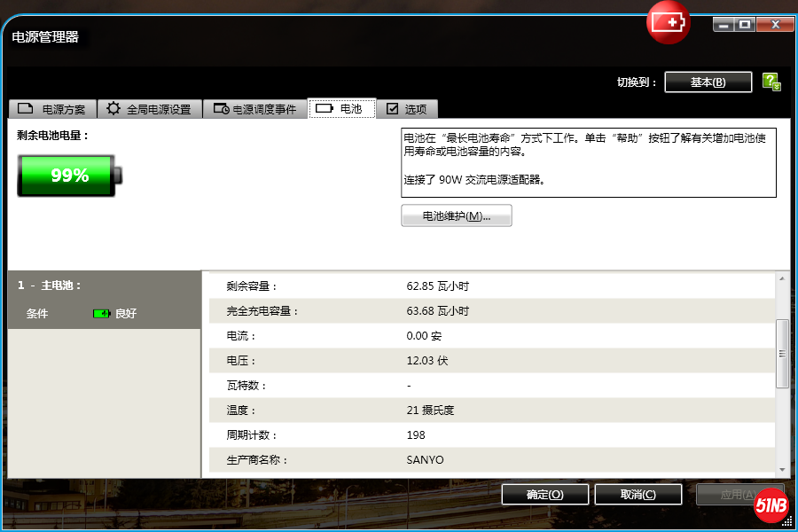Open 电池维护(M)... dialog

(x=456, y=216)
